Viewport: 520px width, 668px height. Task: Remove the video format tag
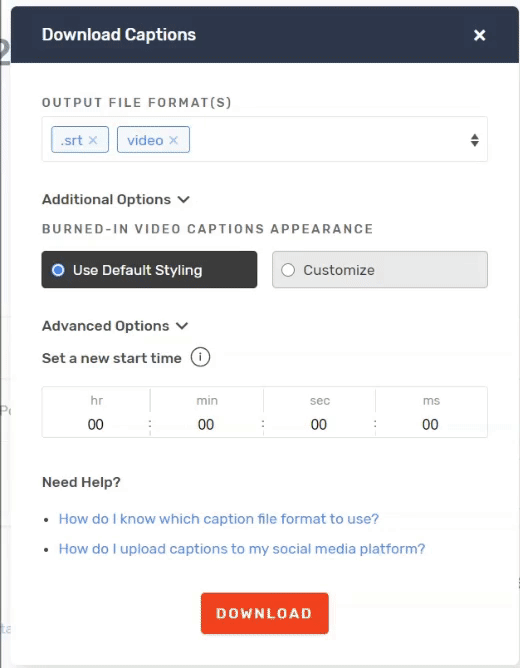[173, 140]
